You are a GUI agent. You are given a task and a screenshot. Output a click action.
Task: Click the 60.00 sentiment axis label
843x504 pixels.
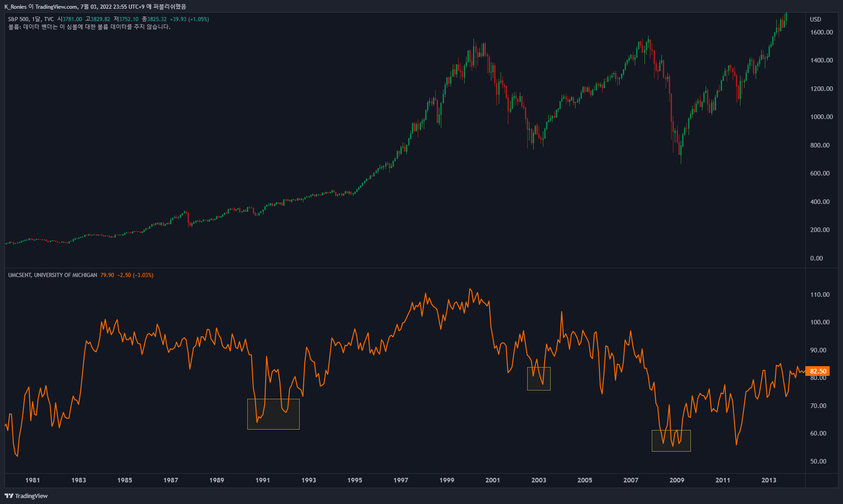[x=818, y=433]
